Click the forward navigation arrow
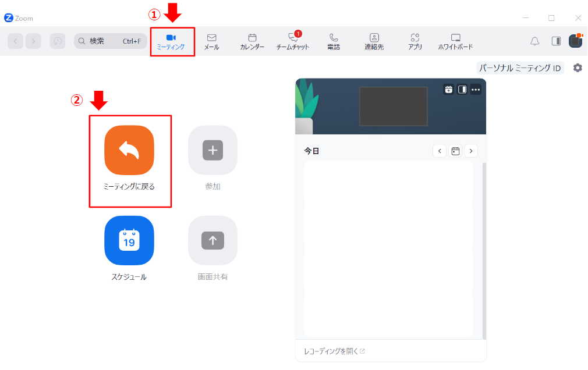588x370 pixels. point(33,41)
